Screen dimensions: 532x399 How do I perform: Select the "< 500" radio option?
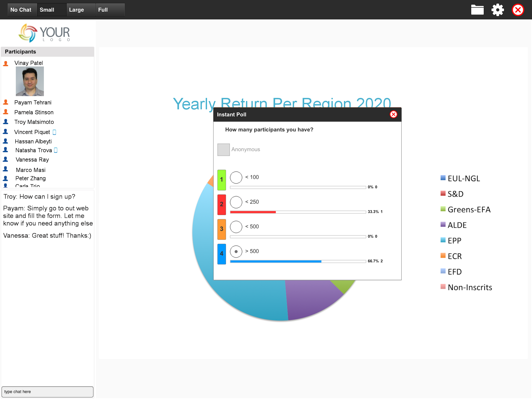[x=236, y=227]
